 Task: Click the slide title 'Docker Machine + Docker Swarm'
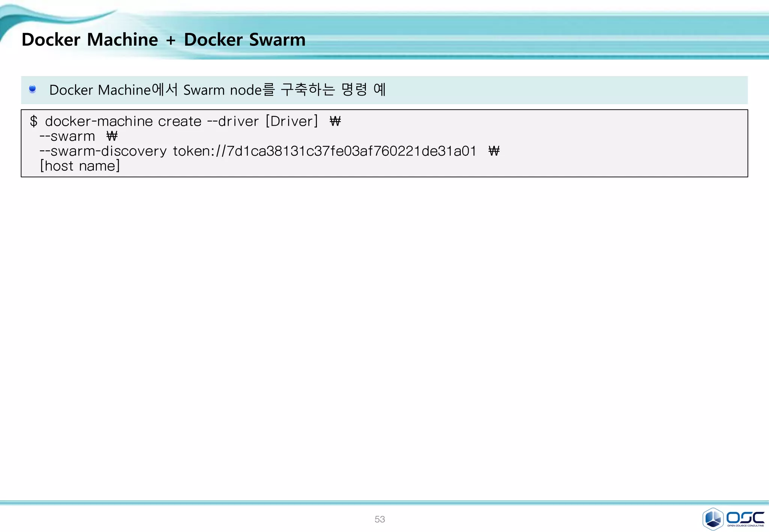click(x=164, y=40)
